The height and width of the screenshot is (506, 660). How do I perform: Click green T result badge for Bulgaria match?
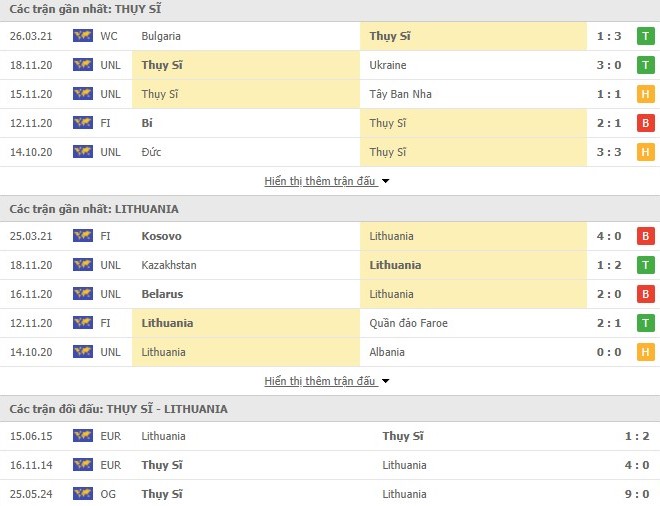pyautogui.click(x=646, y=36)
